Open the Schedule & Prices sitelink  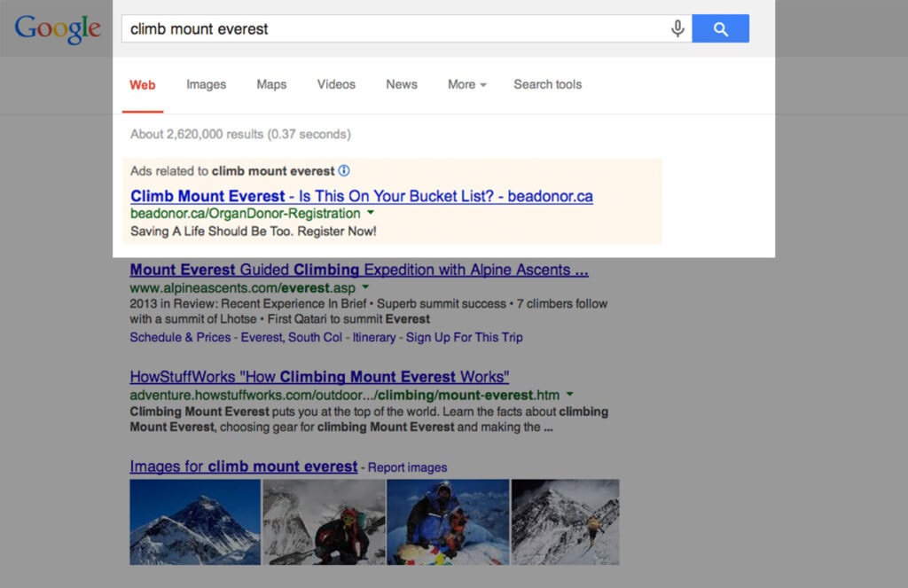180,337
